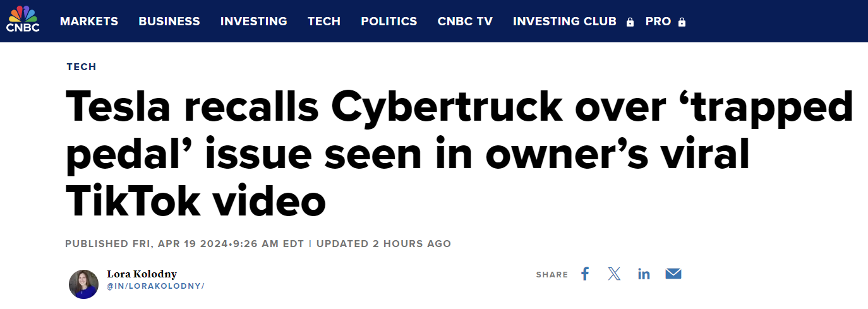Screen dimensions: 868x309
Task: Share the article on LinkedIn
Action: tap(644, 274)
